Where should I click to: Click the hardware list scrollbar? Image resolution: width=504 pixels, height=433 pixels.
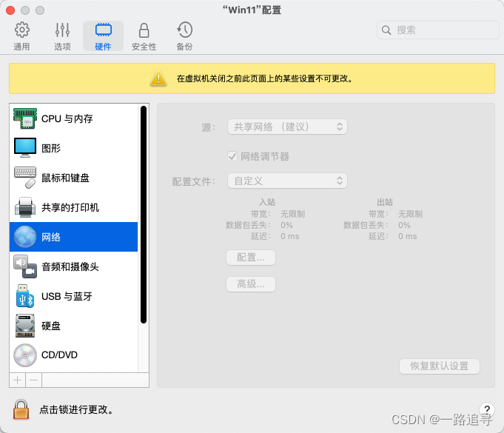144,215
